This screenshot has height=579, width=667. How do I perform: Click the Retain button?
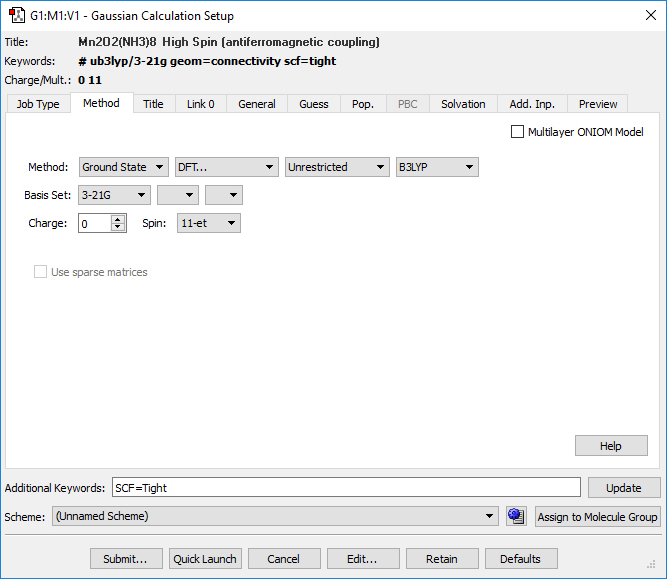tap(442, 559)
